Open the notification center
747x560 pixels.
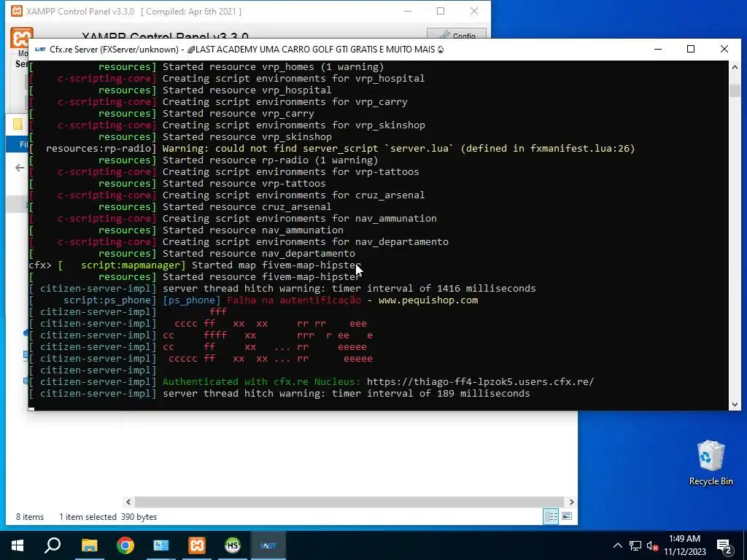pos(724,546)
